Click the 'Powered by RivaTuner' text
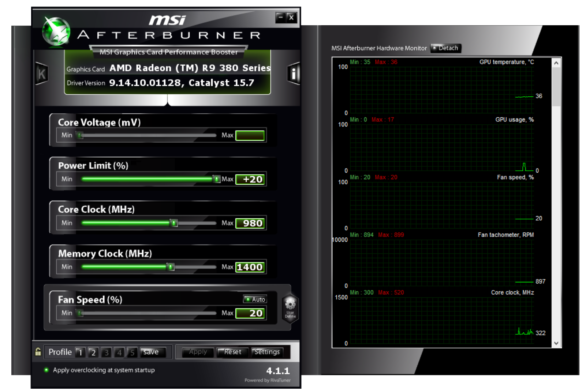The image size is (586, 392). 268,380
